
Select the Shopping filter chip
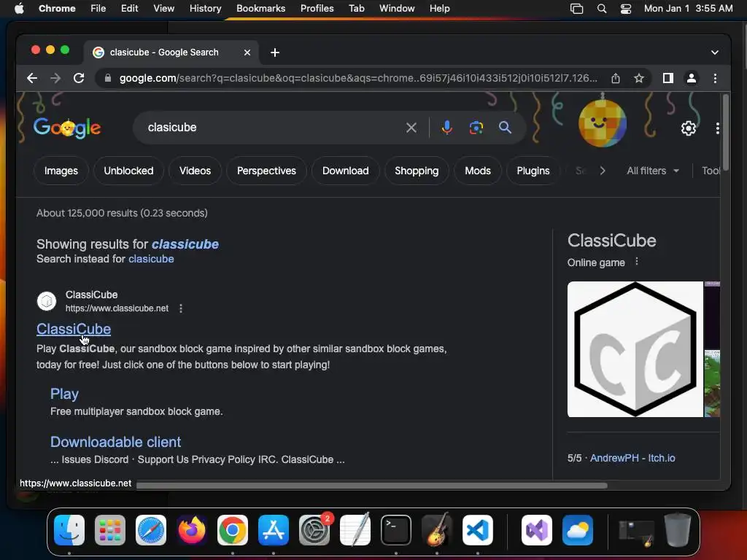(417, 171)
